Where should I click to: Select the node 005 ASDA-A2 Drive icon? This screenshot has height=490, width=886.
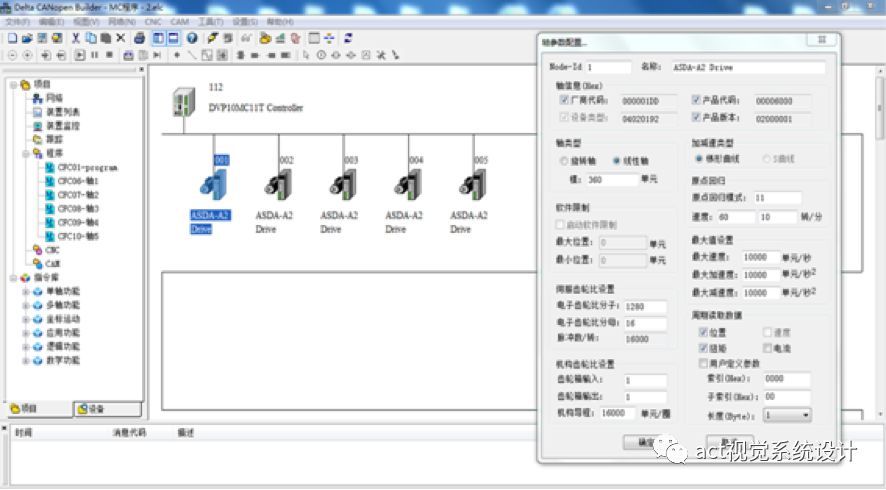click(x=473, y=185)
